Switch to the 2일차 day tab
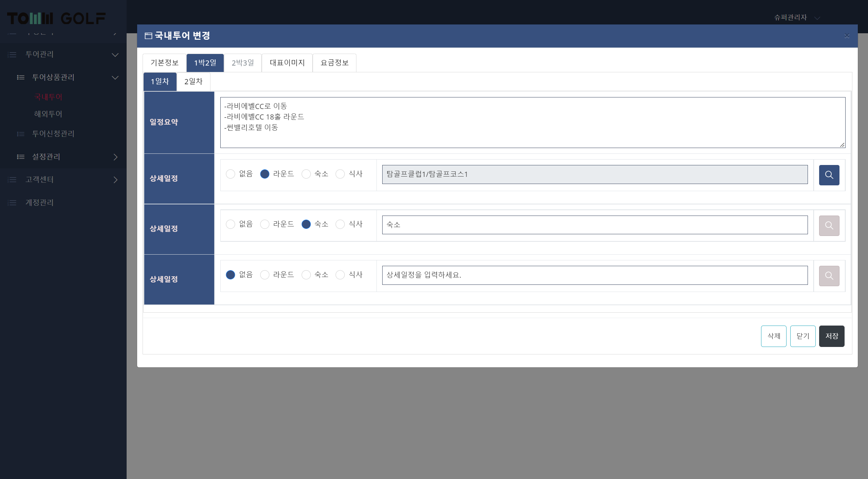868x479 pixels. 193,81
